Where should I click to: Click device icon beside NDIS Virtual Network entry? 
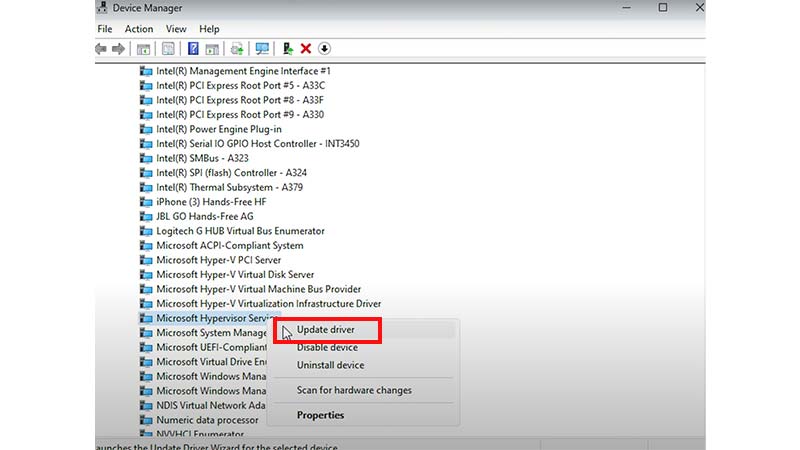[x=146, y=406]
